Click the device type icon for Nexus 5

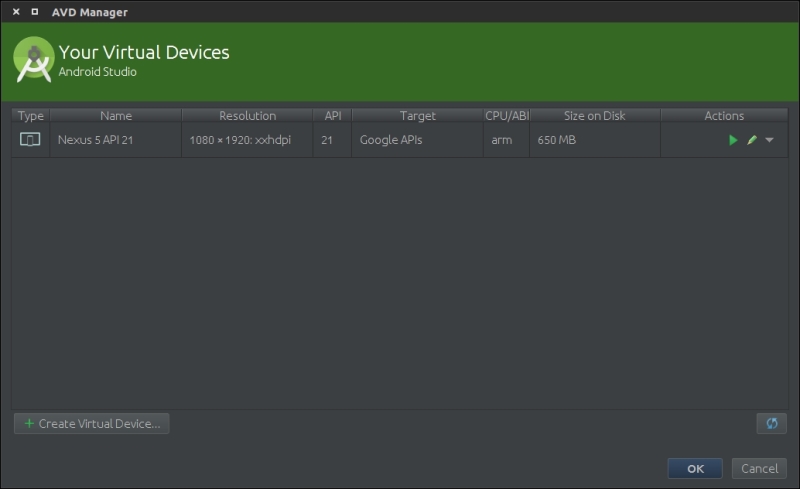pos(30,139)
